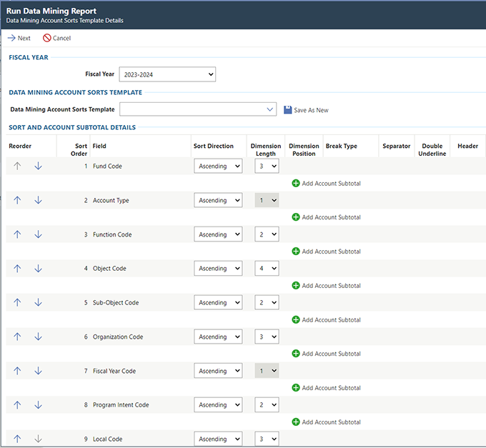This screenshot has width=486, height=448.
Task: Move Object Code row down
Action: [x=39, y=269]
